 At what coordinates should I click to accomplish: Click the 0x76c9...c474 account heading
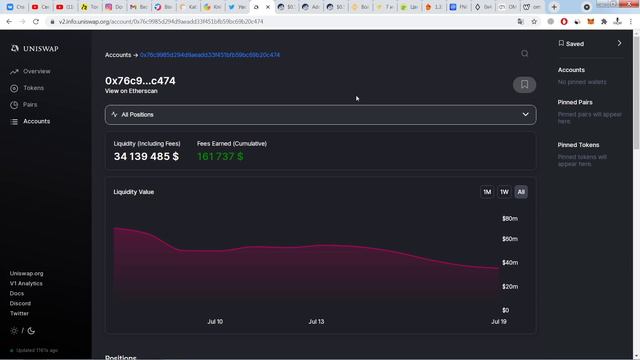140,81
